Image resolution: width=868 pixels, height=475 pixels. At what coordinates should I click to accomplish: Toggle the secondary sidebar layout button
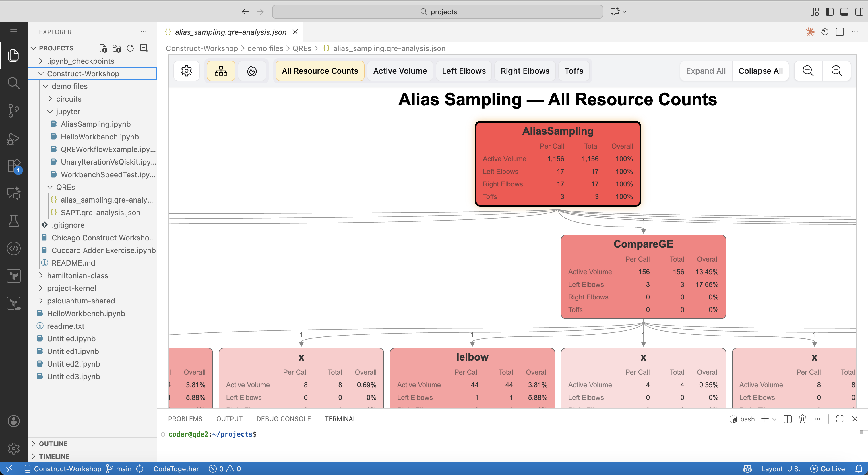[x=859, y=12]
